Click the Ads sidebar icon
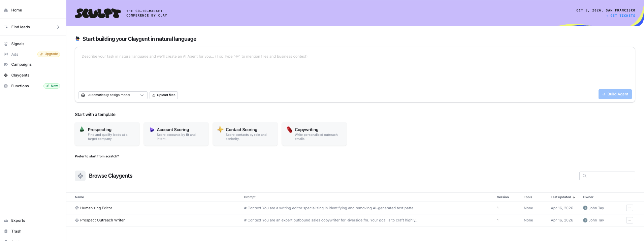Screen dimensions: 644x241 click(x=6, y=54)
